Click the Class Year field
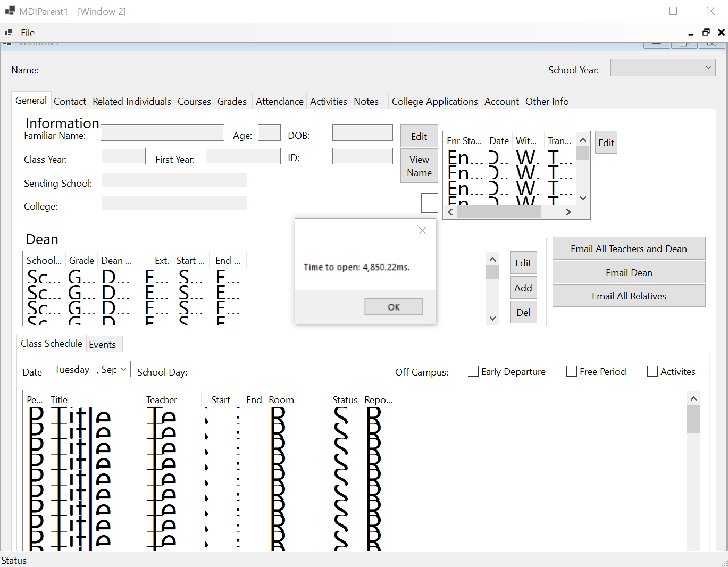 click(x=123, y=156)
